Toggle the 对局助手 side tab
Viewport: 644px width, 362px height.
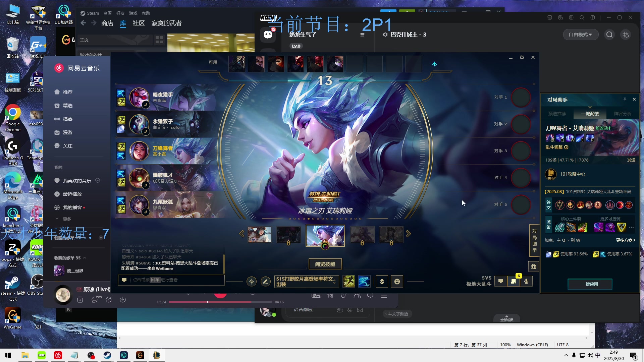click(534, 241)
